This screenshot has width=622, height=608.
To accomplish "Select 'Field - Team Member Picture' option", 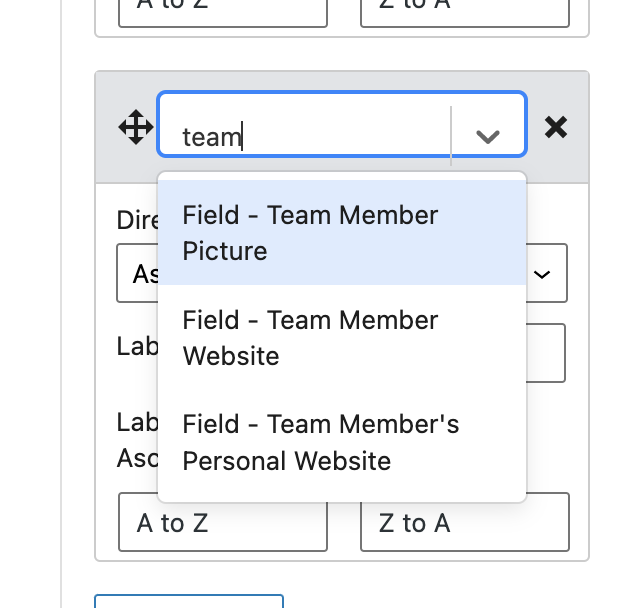I will pyautogui.click(x=342, y=233).
